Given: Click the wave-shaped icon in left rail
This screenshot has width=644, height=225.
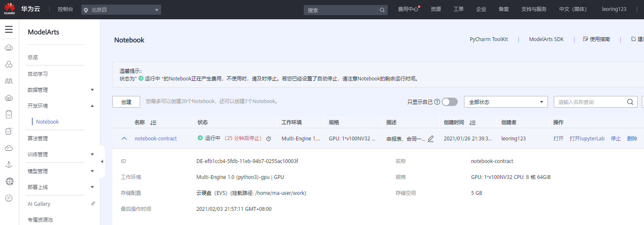Looking at the screenshot, I should [9, 81].
